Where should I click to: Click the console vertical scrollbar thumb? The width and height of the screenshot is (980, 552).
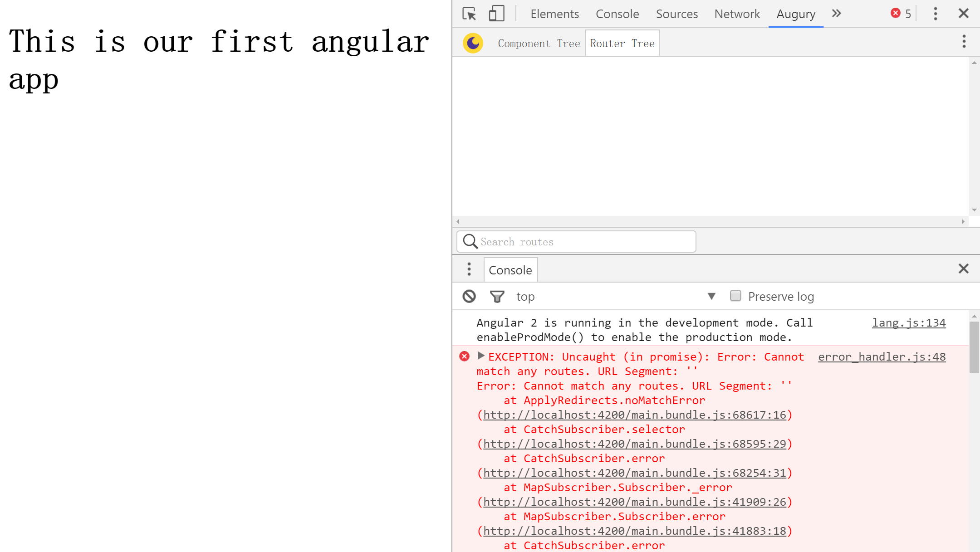pyautogui.click(x=974, y=347)
